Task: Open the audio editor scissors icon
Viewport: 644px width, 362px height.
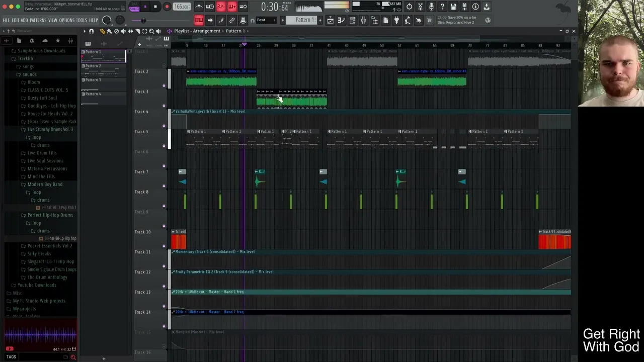Action: (x=420, y=7)
